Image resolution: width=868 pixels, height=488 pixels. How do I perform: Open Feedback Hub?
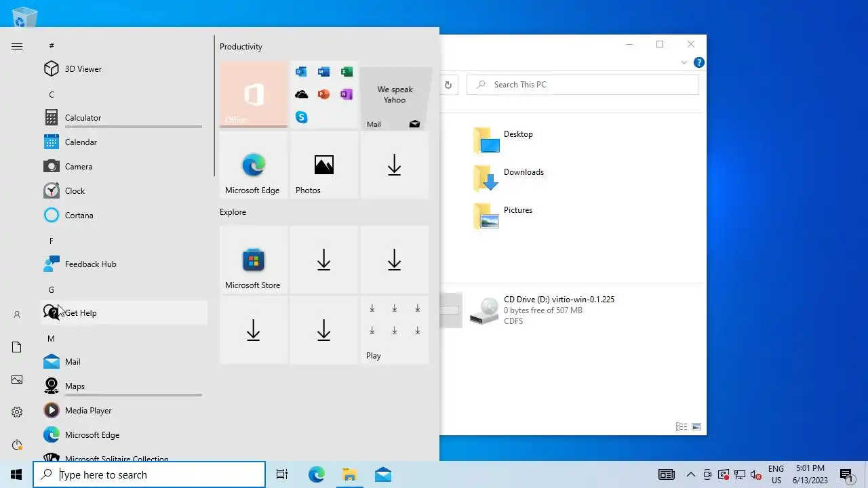tap(124, 264)
